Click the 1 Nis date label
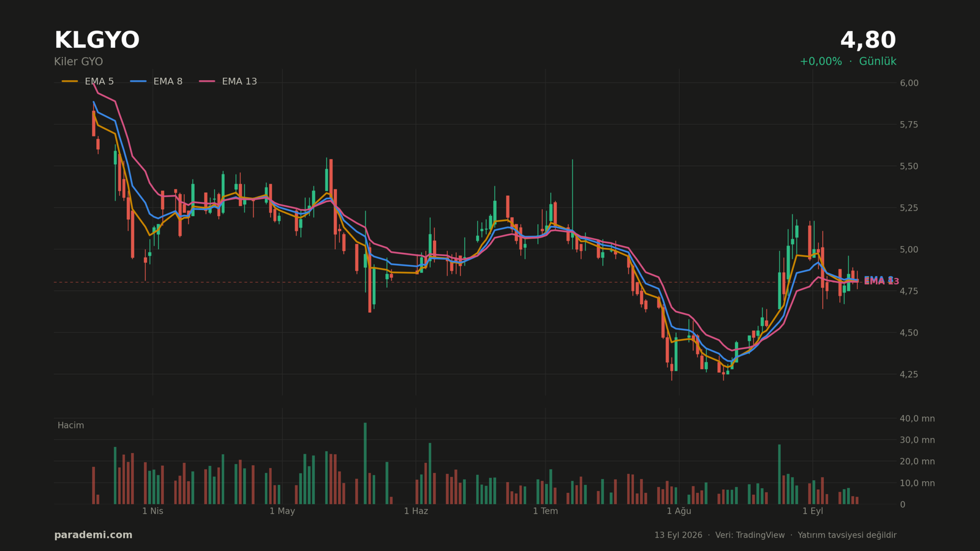Screen dimensions: 980x551 (x=153, y=511)
